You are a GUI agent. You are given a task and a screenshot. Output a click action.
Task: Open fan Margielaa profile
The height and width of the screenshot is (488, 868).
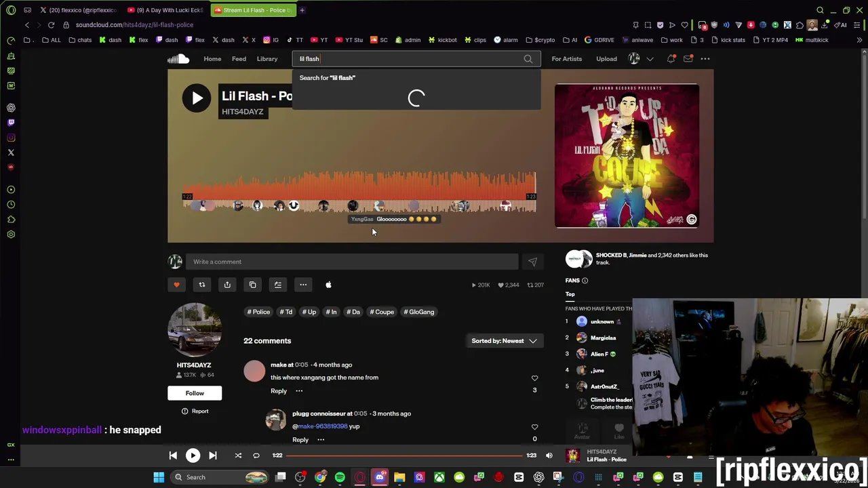click(x=603, y=338)
